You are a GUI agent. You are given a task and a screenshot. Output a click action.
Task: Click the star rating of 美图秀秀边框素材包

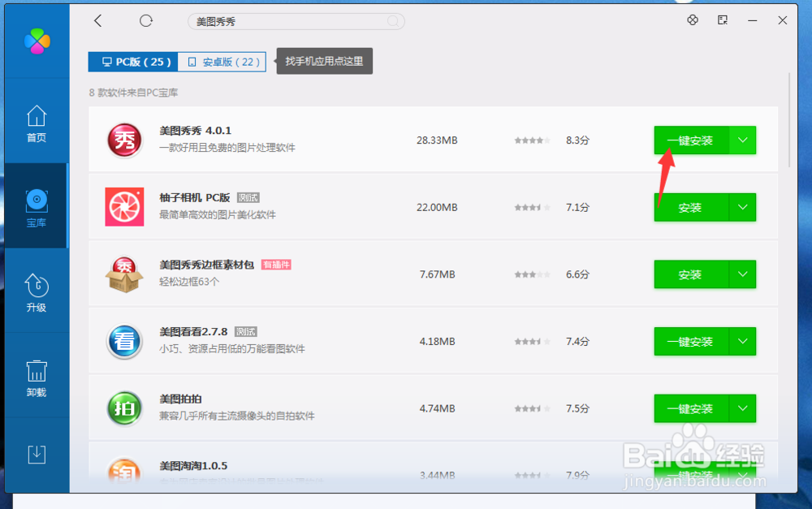[532, 274]
